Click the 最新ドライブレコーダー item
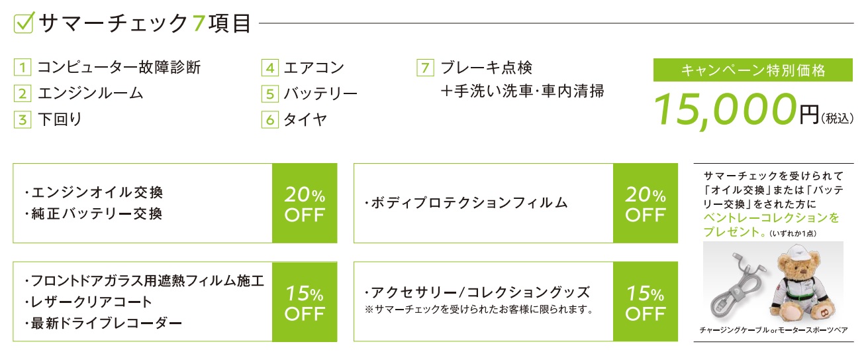This screenshot has width=868, height=352. (x=102, y=323)
